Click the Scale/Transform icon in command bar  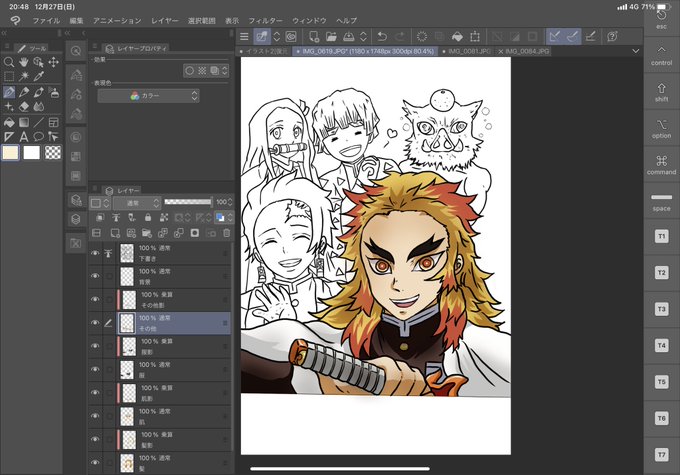coord(475,36)
